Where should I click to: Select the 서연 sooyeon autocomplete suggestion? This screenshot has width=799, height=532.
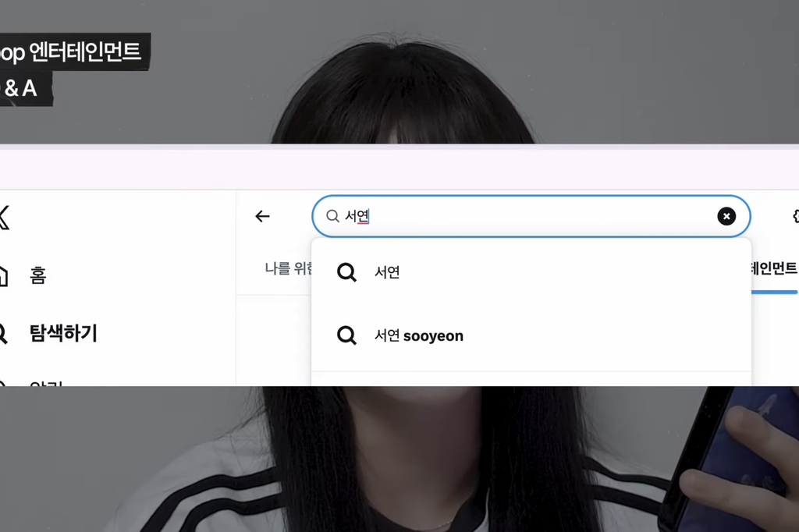(x=419, y=335)
